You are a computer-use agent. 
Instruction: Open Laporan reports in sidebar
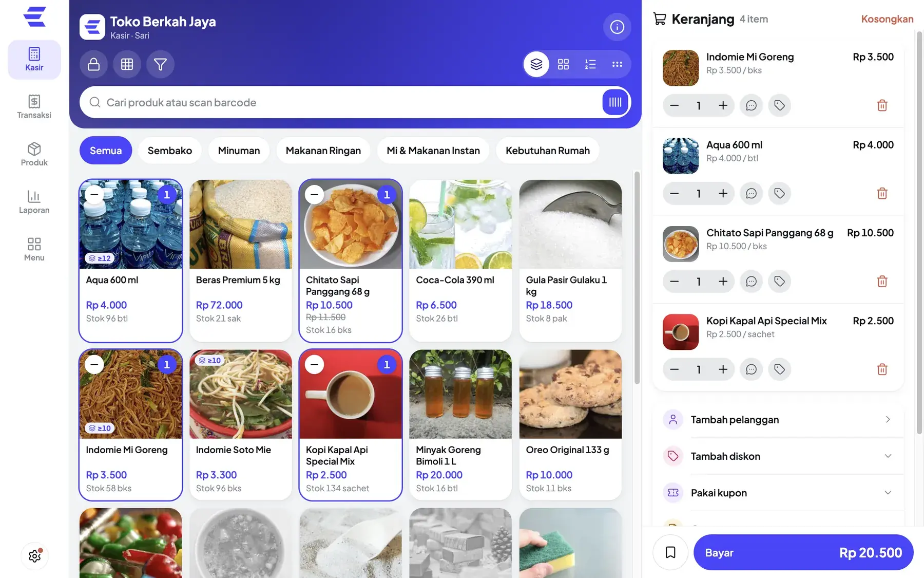point(34,202)
